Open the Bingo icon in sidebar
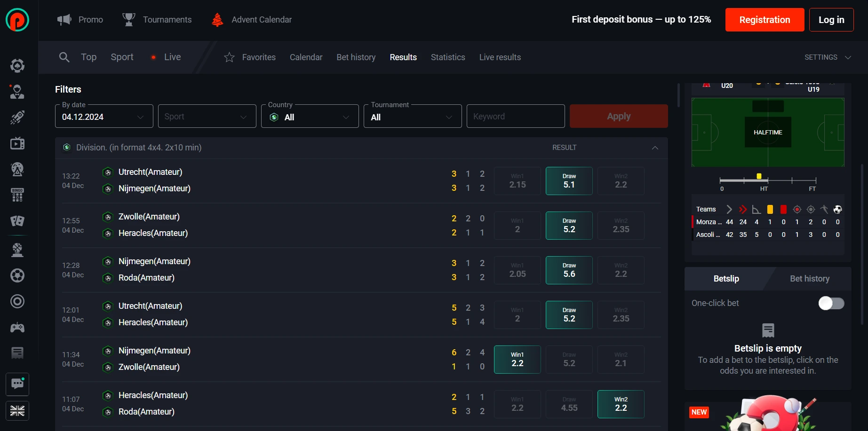This screenshot has height=431, width=868. pos(17,195)
